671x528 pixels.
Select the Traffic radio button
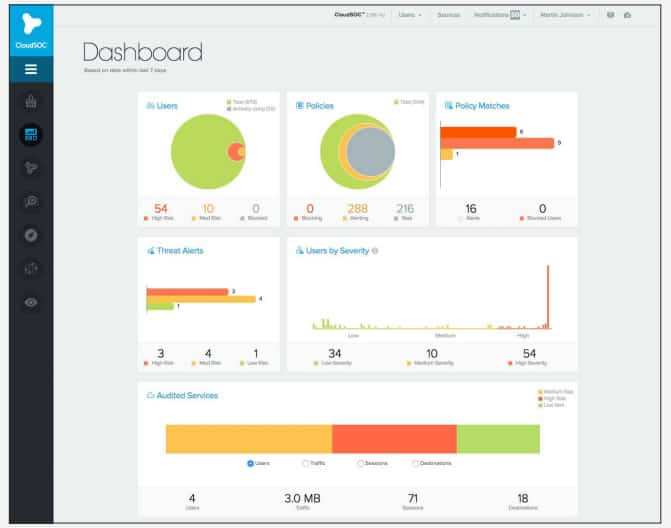click(306, 463)
